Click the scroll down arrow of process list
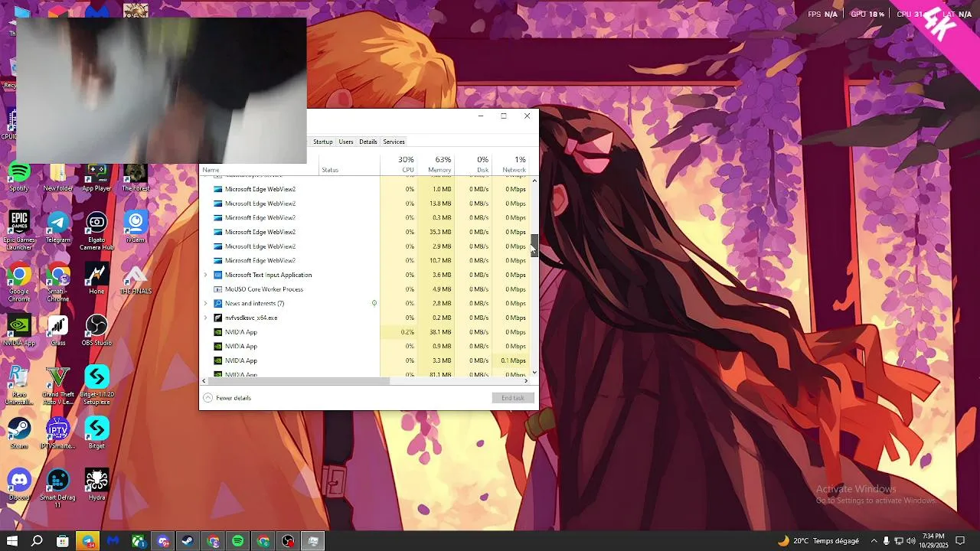 (x=534, y=373)
